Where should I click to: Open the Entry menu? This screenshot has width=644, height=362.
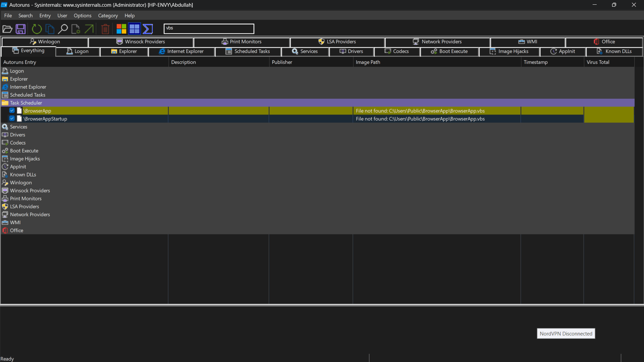tap(45, 15)
